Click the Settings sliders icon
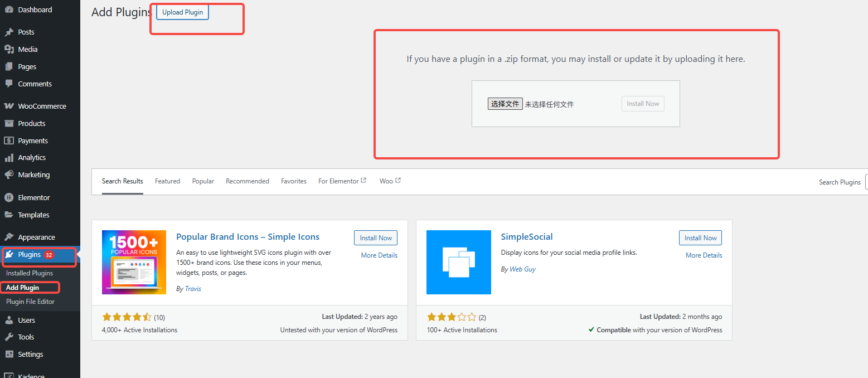The width and height of the screenshot is (868, 378). click(9, 355)
